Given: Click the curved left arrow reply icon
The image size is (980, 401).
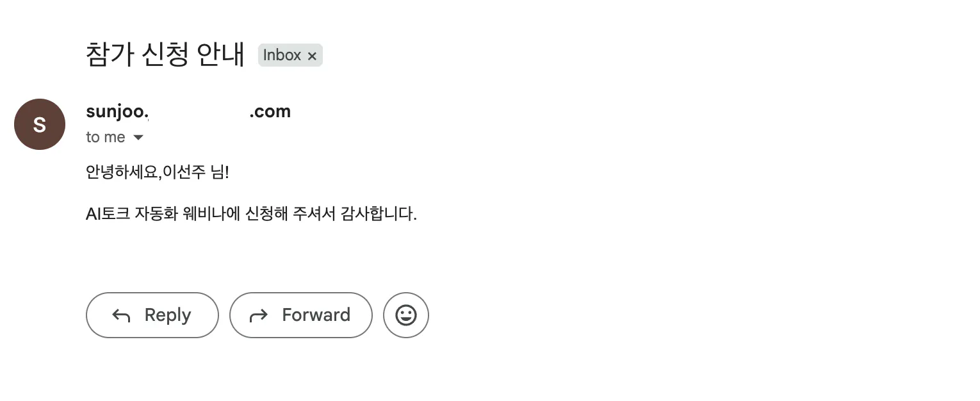Looking at the screenshot, I should click(121, 315).
